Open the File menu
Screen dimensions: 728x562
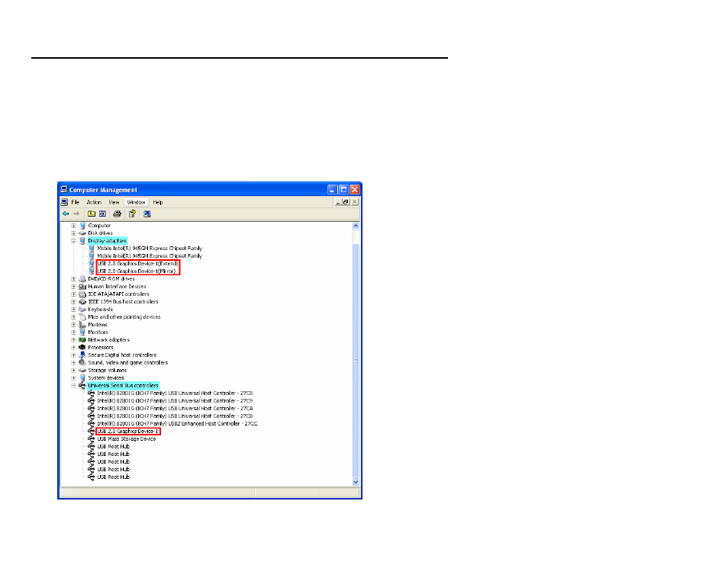76,202
